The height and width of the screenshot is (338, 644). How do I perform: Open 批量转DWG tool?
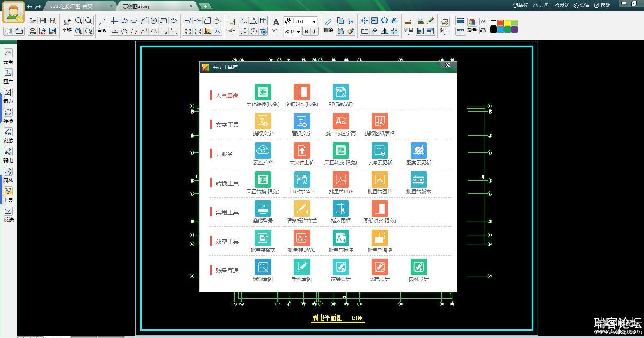pyautogui.click(x=301, y=241)
